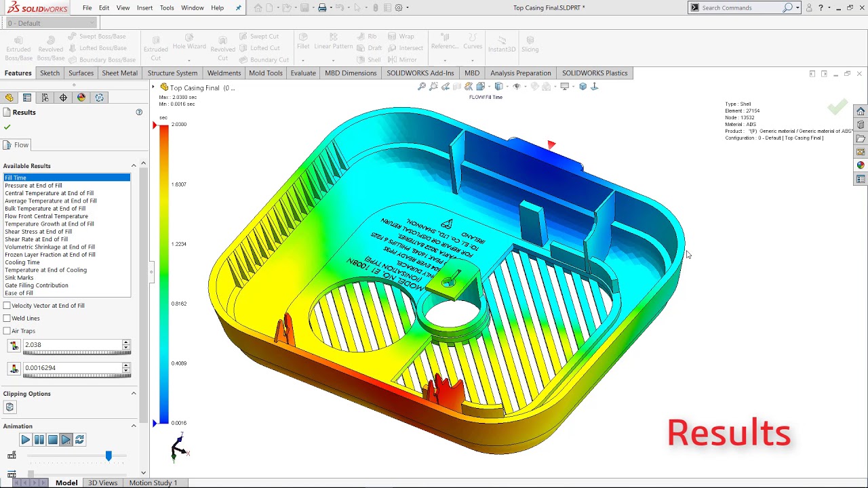Collapse the Animation section
The height and width of the screenshot is (488, 868).
[x=134, y=426]
